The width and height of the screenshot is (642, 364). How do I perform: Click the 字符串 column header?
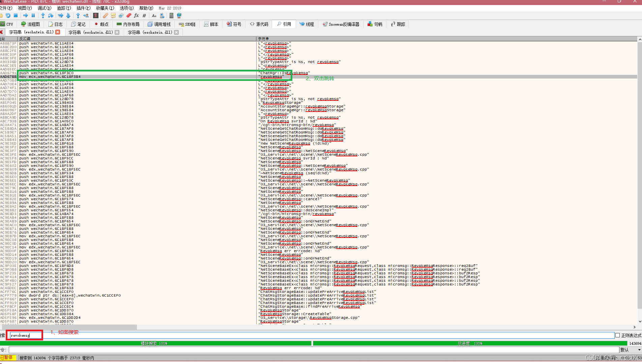[447, 39]
